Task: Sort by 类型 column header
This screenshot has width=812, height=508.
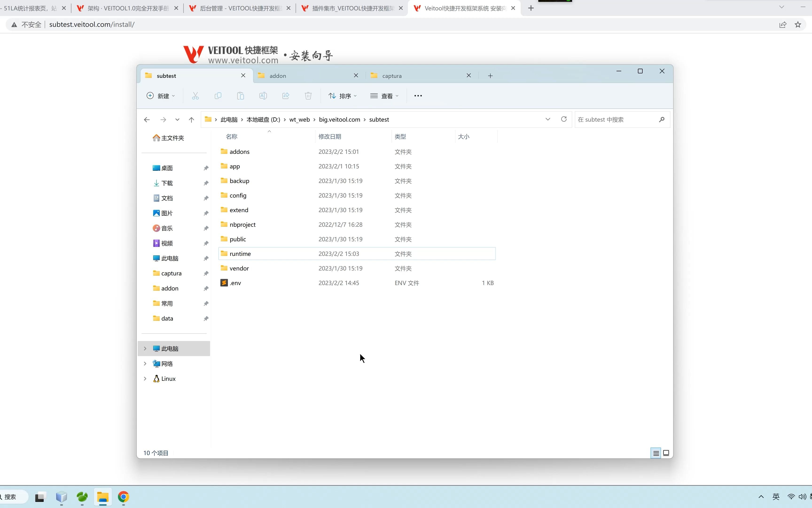Action: (x=400, y=137)
